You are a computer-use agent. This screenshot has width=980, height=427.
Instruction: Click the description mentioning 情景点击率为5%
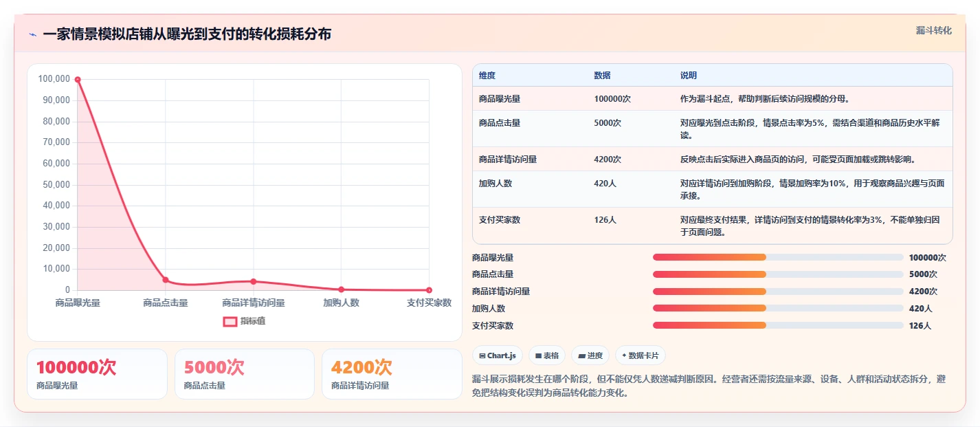click(x=812, y=129)
